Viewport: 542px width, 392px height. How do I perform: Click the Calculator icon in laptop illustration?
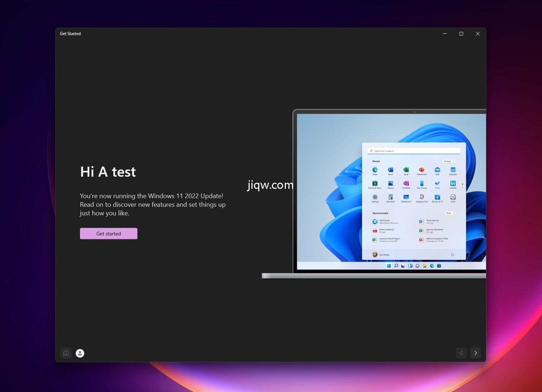pyautogui.click(x=391, y=197)
